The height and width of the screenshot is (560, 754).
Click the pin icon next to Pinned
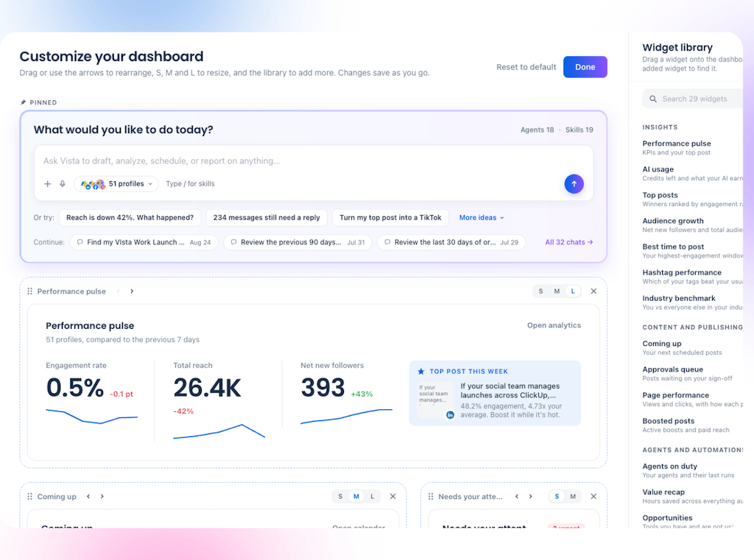pyautogui.click(x=23, y=102)
